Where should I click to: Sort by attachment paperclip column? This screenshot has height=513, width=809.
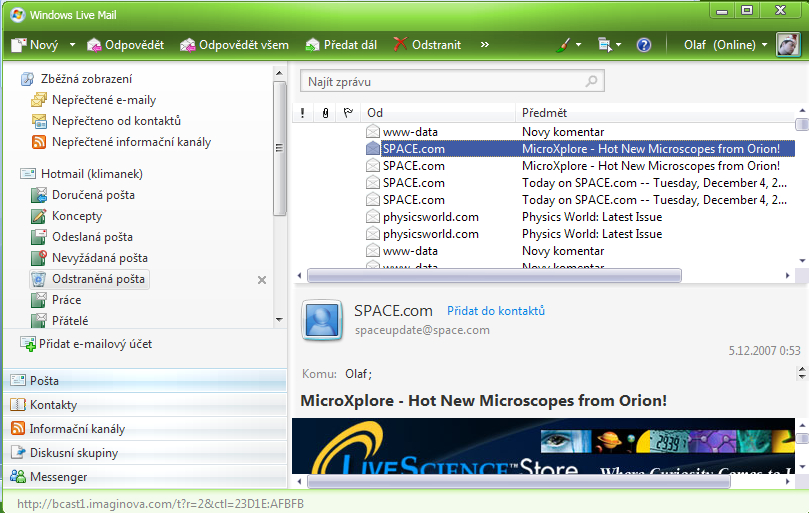[325, 113]
